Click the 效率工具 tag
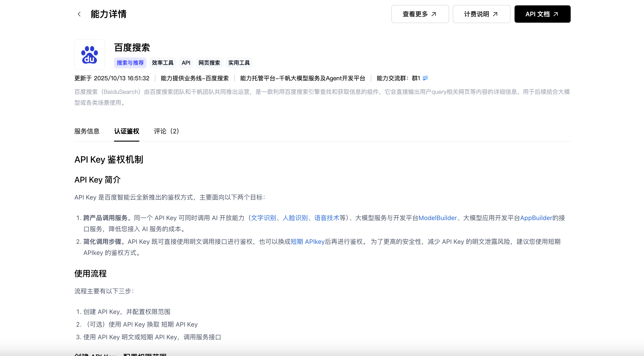The height and width of the screenshot is (356, 644). click(163, 63)
